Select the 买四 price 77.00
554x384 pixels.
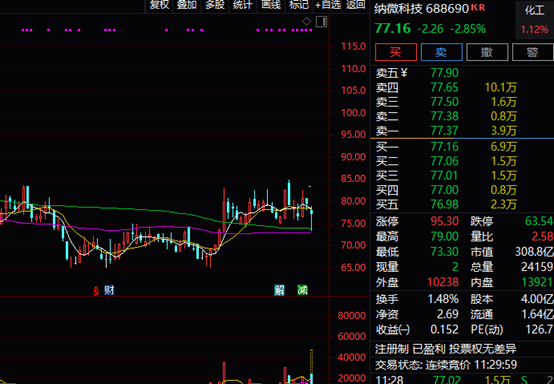[444, 190]
